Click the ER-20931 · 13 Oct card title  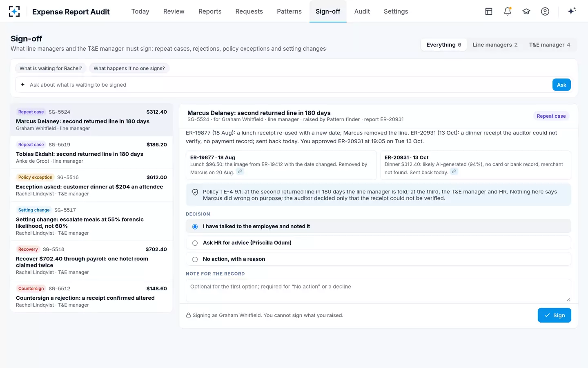pyautogui.click(x=406, y=157)
